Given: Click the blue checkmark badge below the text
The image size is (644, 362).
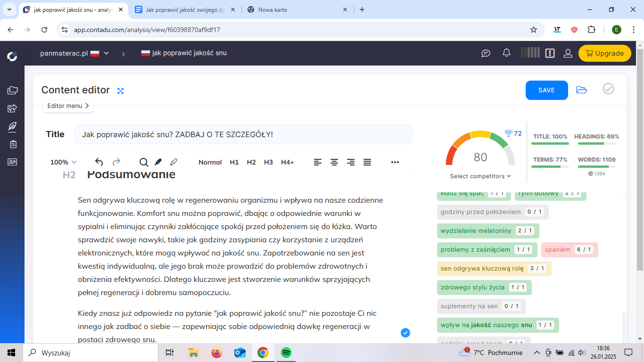Looking at the screenshot, I should (x=405, y=333).
